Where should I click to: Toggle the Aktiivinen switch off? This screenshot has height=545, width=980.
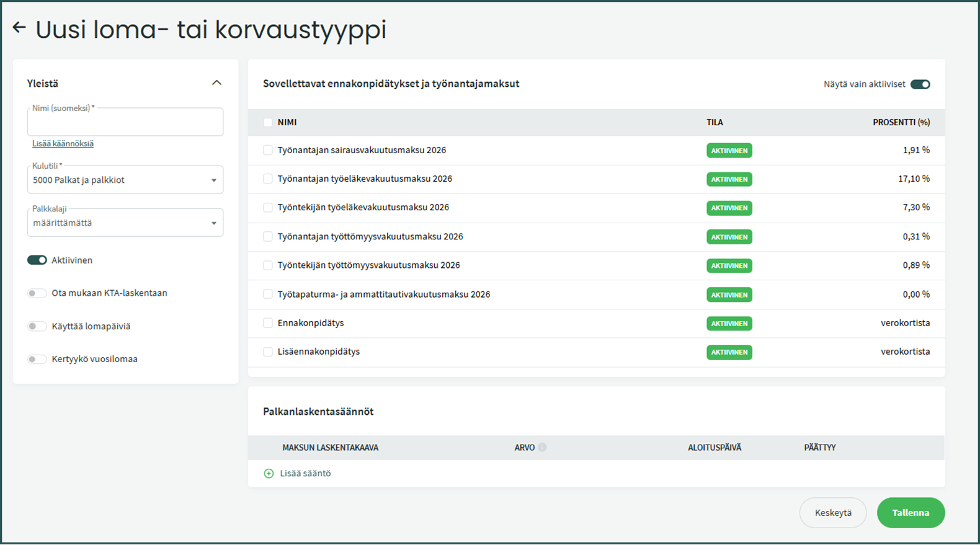pos(37,260)
